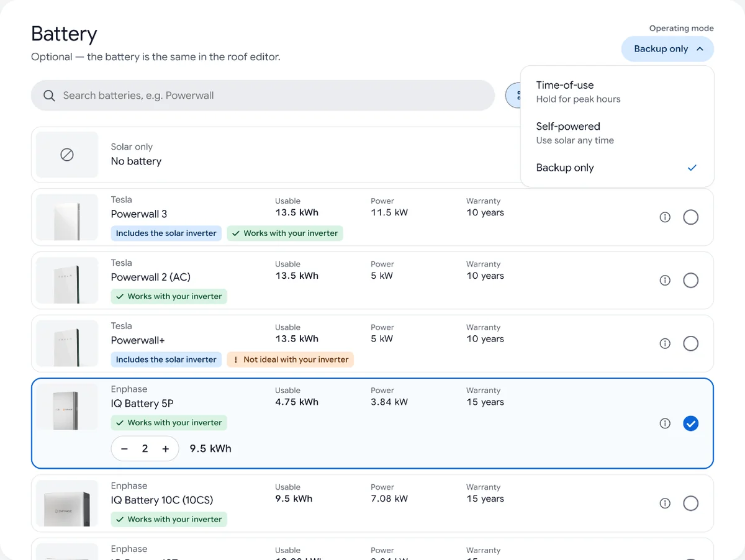Click the "3.84 kW" power value

pos(389,402)
